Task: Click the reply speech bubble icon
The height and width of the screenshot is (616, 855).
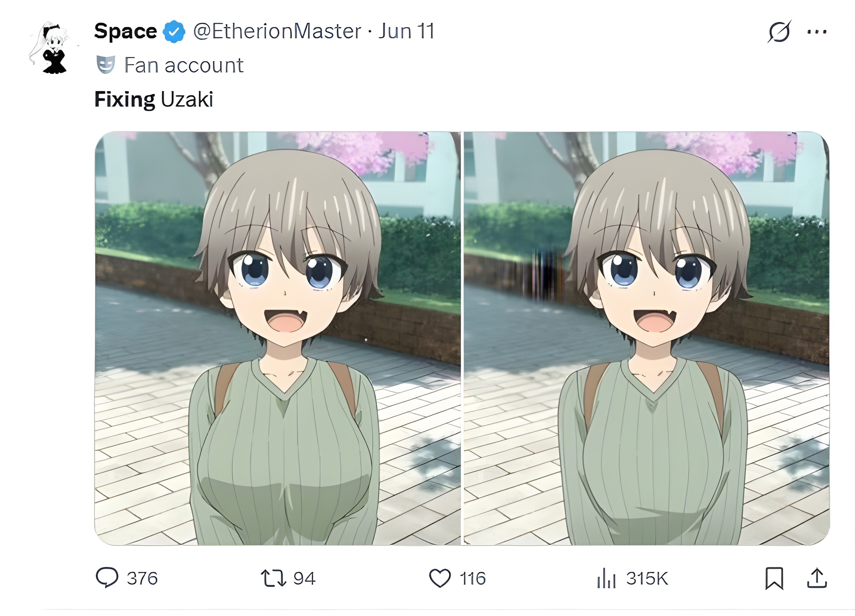Action: (107, 578)
